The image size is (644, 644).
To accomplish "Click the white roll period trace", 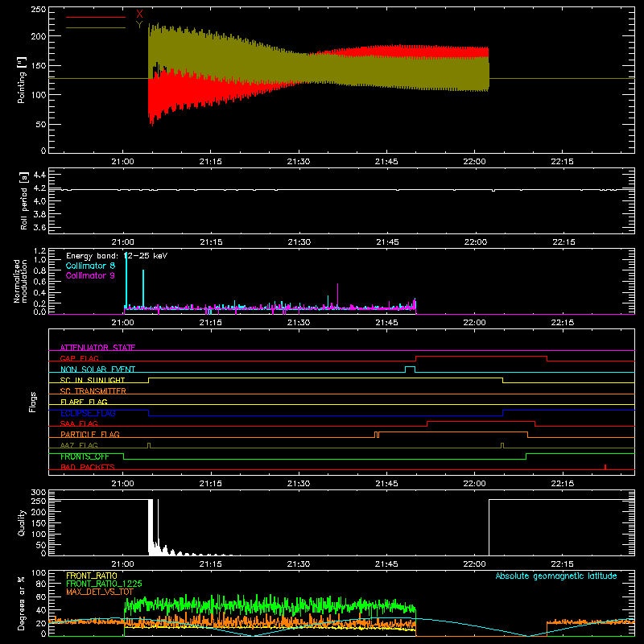I will (341, 190).
